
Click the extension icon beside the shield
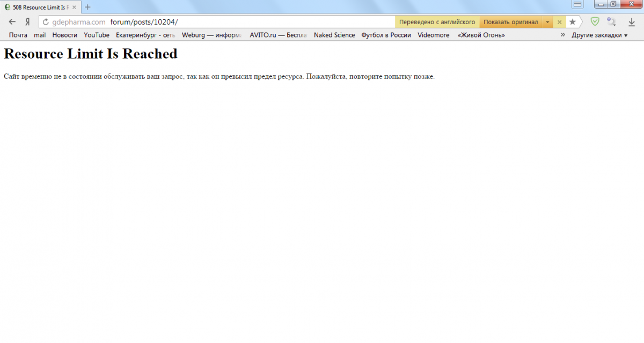(x=611, y=21)
